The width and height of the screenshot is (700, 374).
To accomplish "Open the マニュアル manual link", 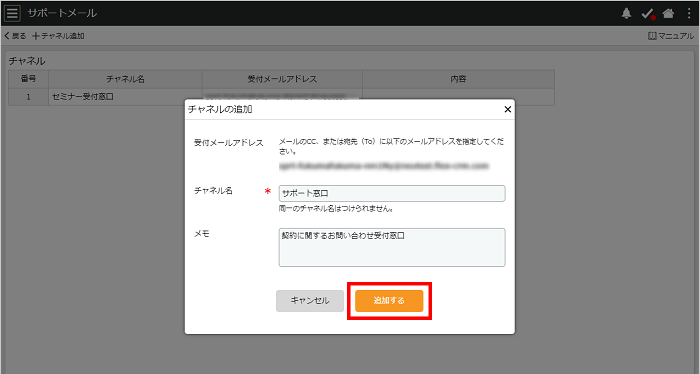I will pos(671,36).
